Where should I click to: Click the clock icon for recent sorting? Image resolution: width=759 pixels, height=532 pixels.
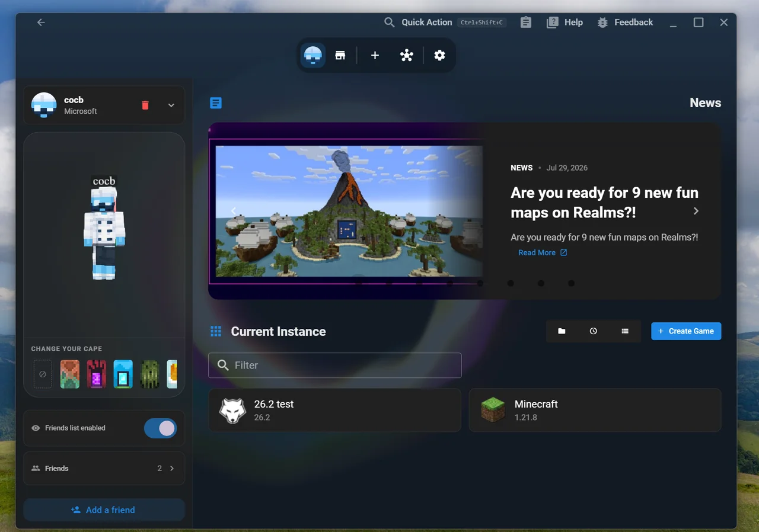point(594,332)
